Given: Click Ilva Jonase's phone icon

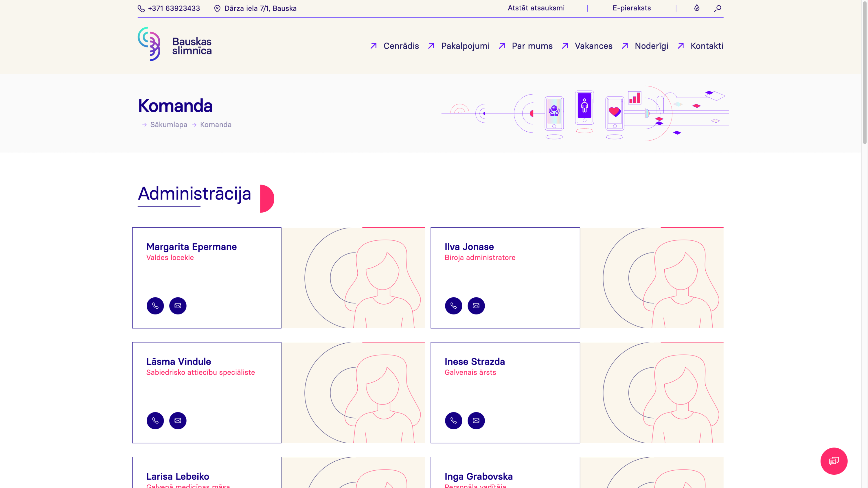Looking at the screenshot, I should (453, 306).
